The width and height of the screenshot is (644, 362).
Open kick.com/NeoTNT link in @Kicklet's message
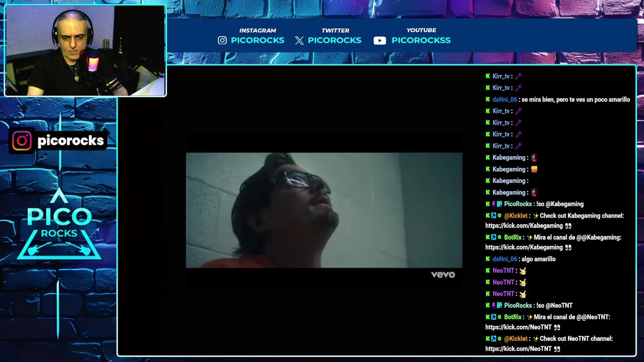point(518,349)
